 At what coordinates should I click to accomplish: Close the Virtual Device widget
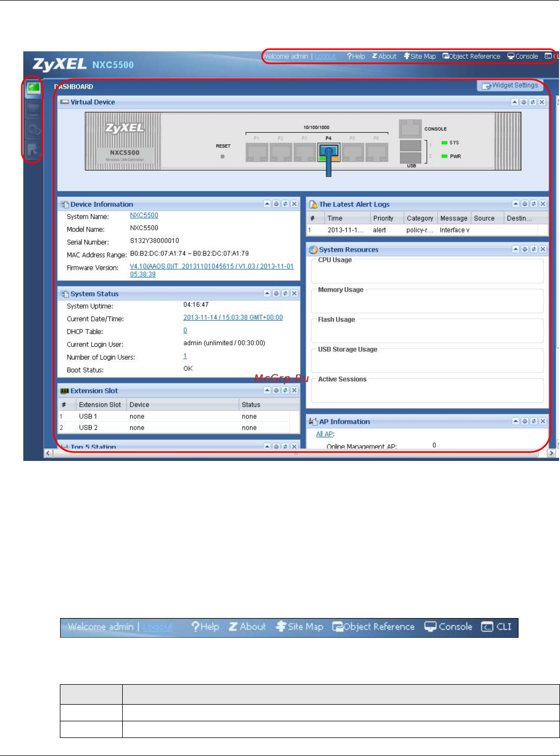click(542, 102)
